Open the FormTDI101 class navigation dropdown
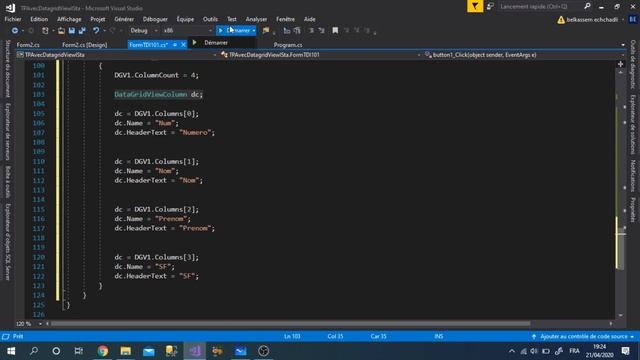 [x=320, y=55]
